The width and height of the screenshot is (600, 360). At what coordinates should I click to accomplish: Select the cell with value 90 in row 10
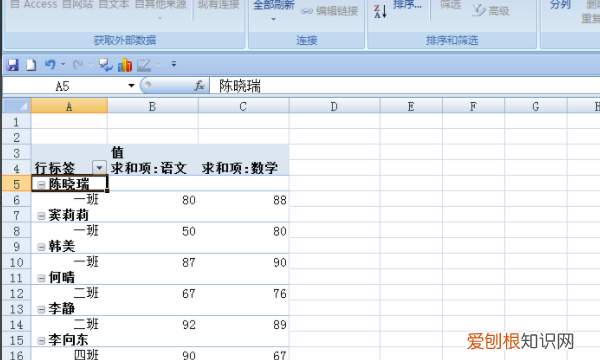point(244,262)
